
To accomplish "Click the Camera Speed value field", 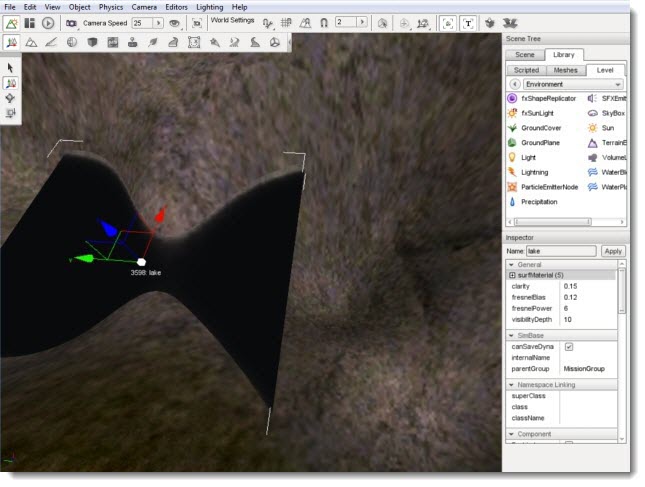I will coord(142,23).
